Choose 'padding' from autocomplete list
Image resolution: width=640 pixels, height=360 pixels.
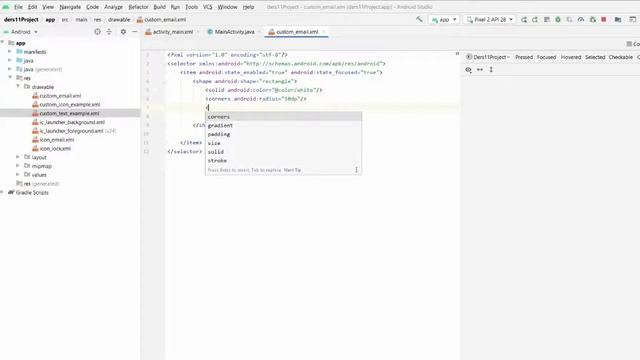coord(283,134)
